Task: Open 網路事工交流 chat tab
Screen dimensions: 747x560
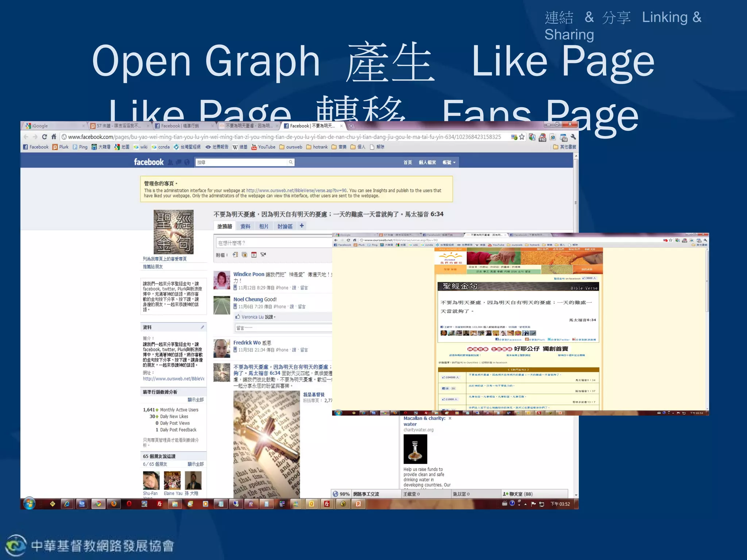Action: click(x=377, y=494)
